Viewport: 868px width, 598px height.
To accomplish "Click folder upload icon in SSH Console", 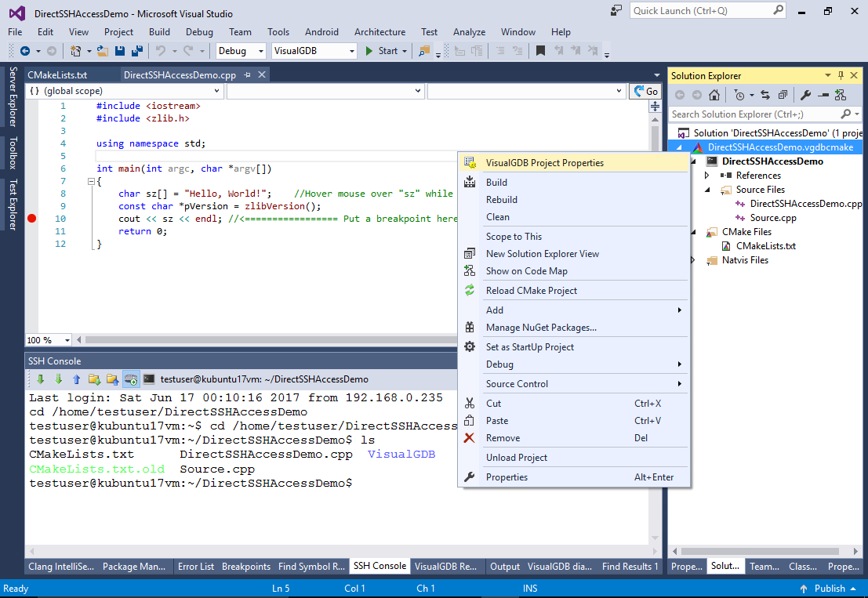I will (112, 379).
